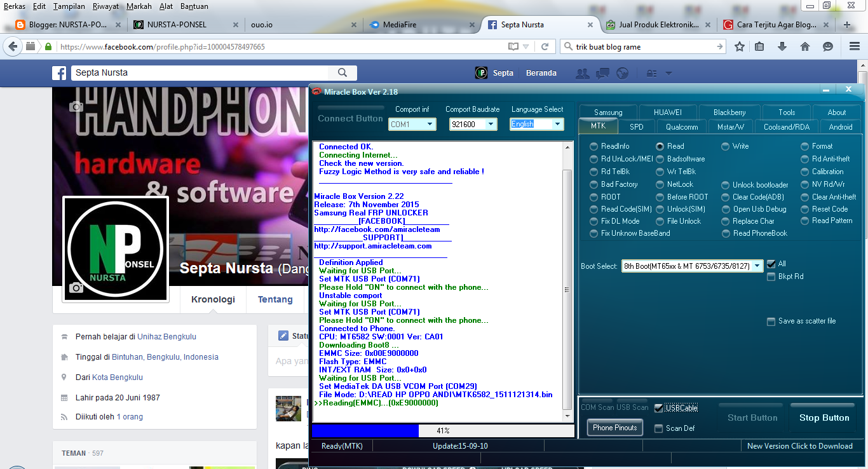Viewport: 868px width, 469px height.
Task: Click the Septa profile avatar in header
Action: (482, 73)
